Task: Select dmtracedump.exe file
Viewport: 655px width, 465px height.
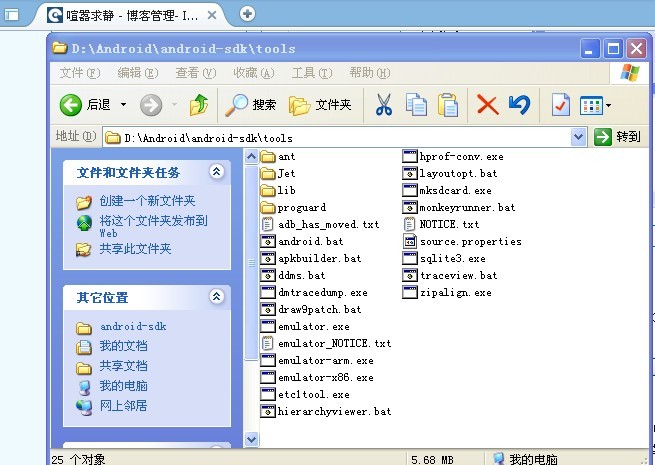Action: [x=314, y=293]
